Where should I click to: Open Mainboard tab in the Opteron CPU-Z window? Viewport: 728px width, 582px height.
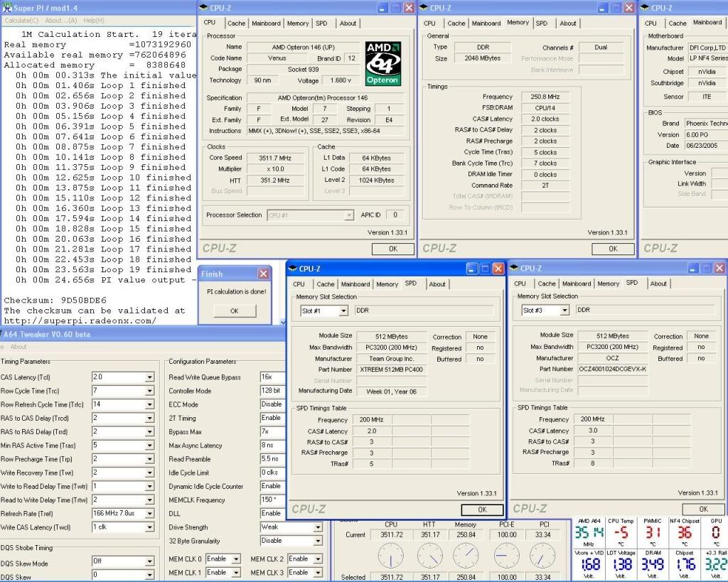click(266, 23)
